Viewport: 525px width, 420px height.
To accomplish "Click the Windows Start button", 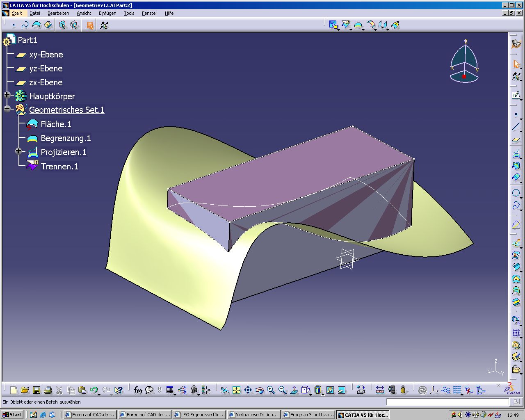I will (12, 415).
